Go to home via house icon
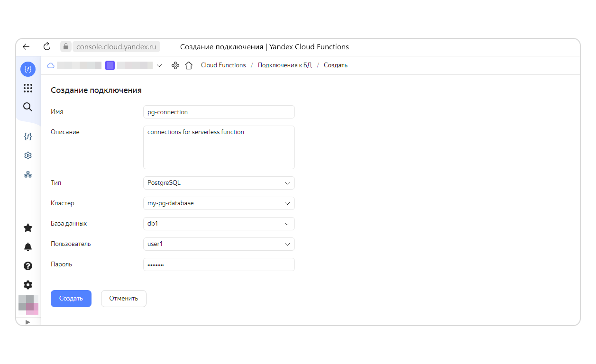Image resolution: width=596 pixels, height=364 pixels. [189, 65]
